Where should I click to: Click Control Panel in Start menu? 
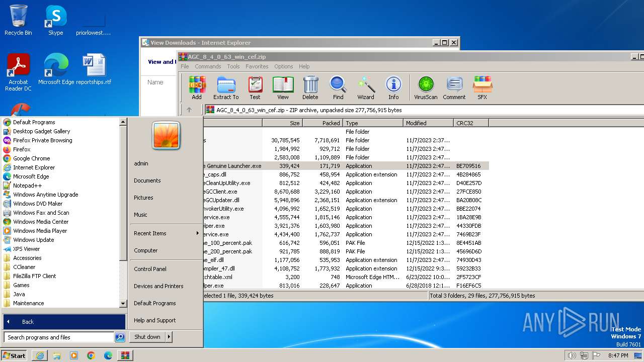click(150, 269)
